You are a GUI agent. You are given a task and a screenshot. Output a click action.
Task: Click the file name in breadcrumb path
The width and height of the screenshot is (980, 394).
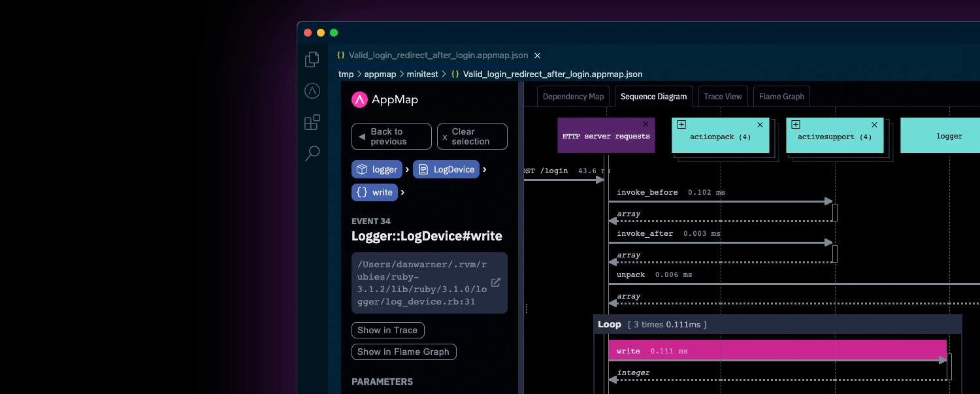coord(553,74)
